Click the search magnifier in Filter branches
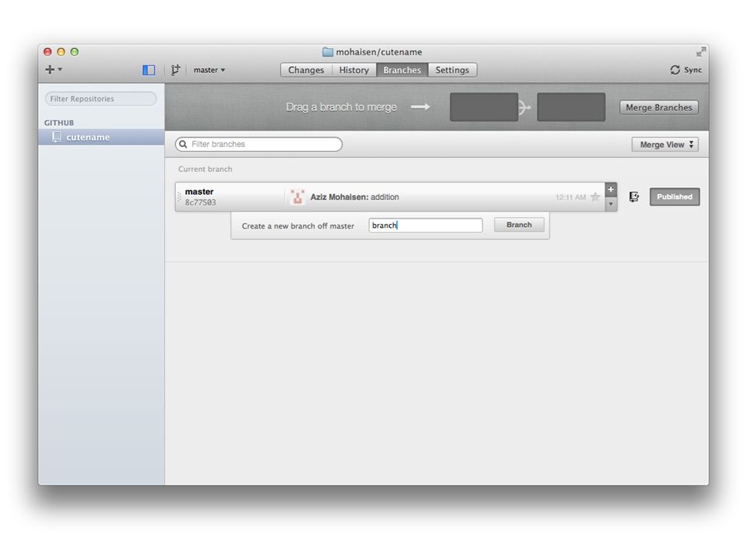Screen dimensions: 747x560 [x=183, y=145]
